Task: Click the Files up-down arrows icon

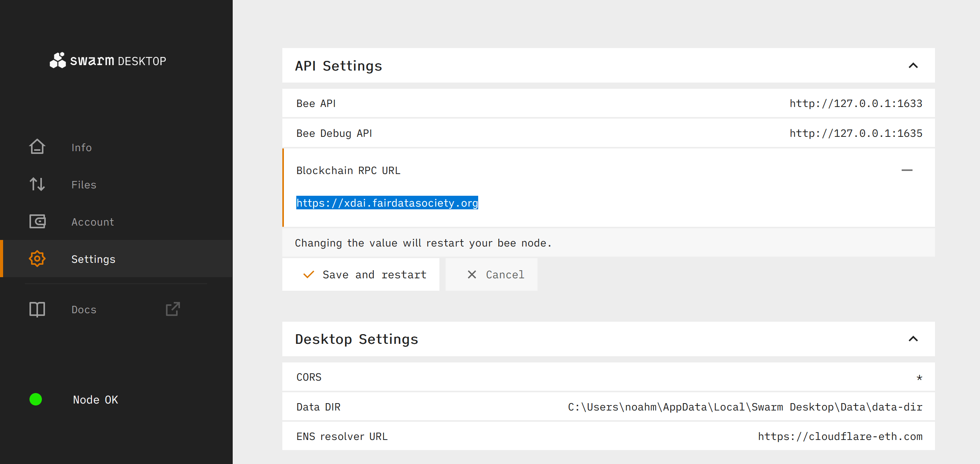Action: click(37, 184)
